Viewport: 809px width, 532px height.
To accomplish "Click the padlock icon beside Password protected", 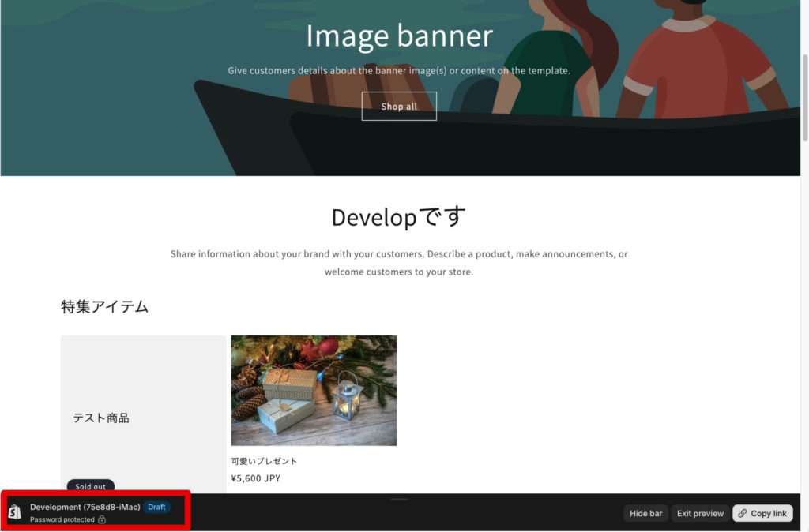I will click(102, 519).
